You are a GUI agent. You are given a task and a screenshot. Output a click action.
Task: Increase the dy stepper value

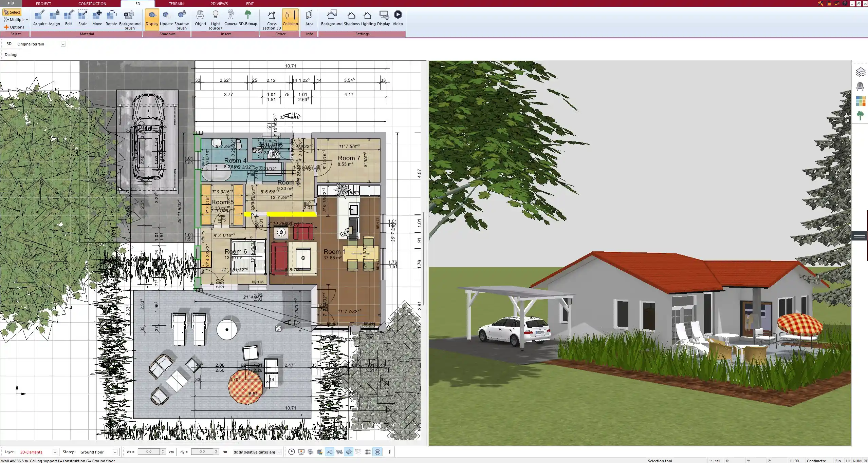[216, 450]
